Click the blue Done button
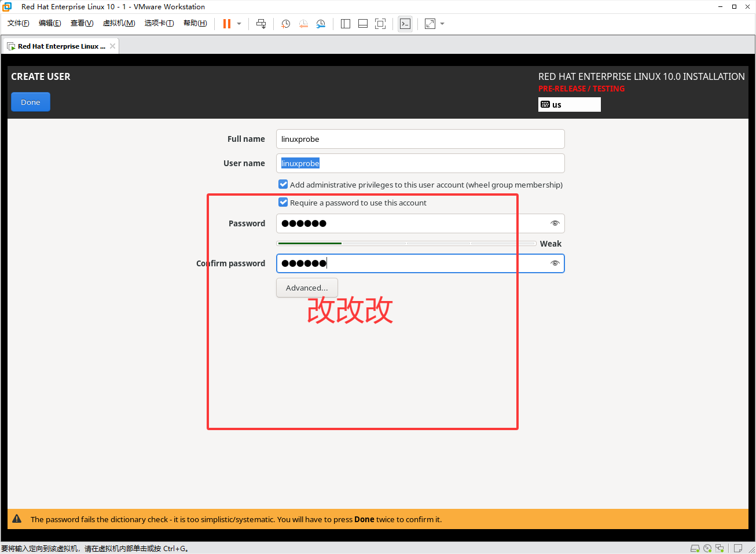Viewport: 756px width, 554px height. tap(31, 102)
